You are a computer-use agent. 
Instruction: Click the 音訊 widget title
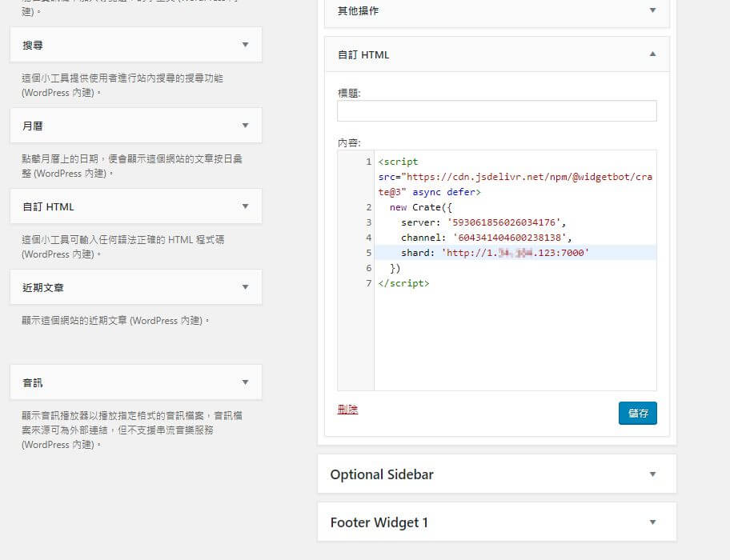point(33,382)
